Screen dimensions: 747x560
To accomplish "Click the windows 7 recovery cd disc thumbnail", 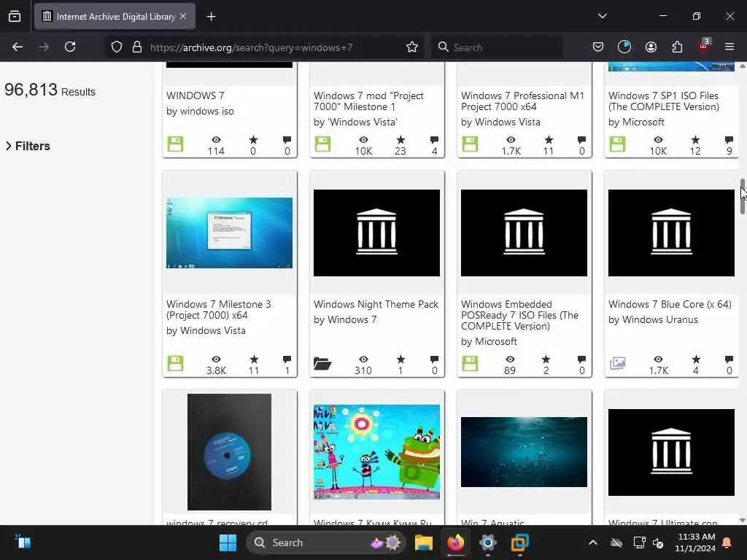I will point(229,452).
